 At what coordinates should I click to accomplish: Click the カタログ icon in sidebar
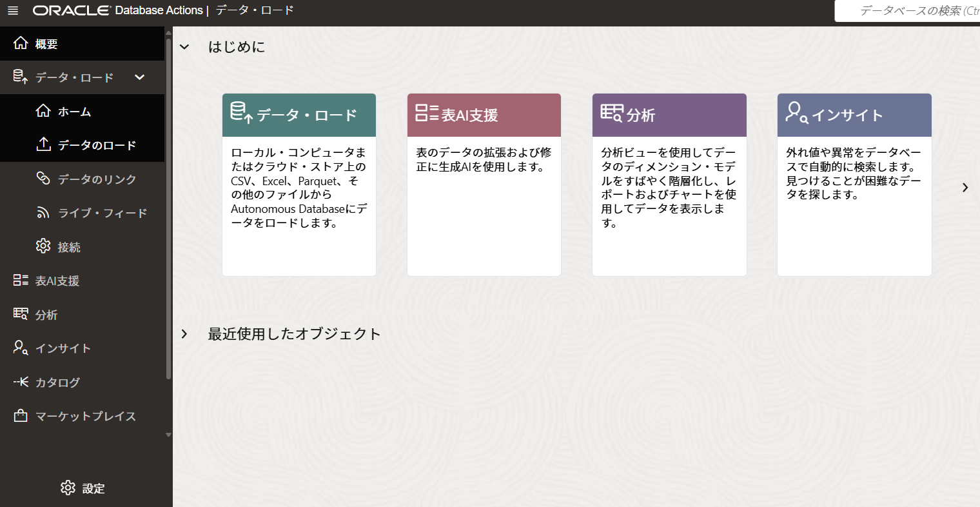[21, 382]
